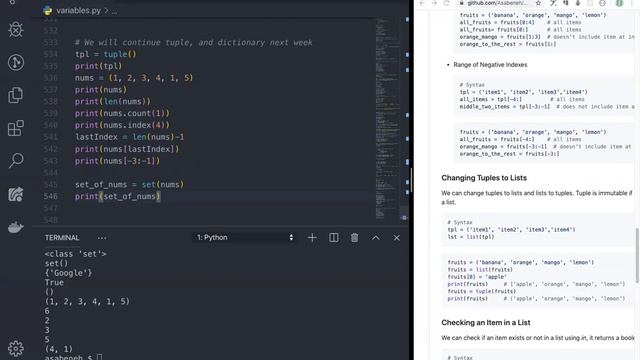
Task: Go forward in the browser window
Action: 434,3
